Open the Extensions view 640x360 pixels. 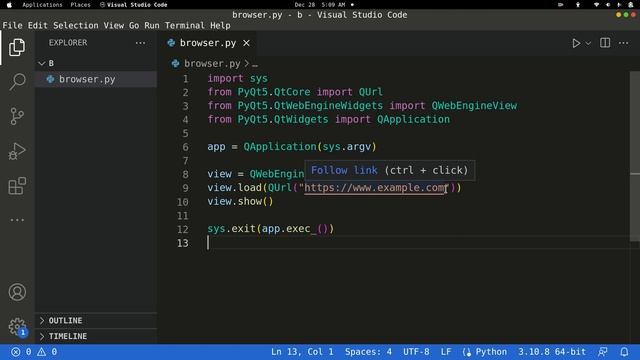[x=17, y=186]
